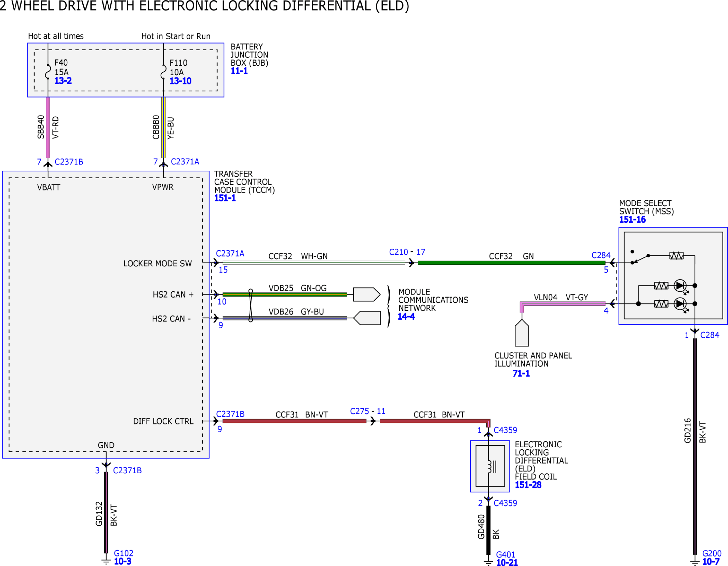728x566 pixels.
Task: Click the F40 15A fuse symbol
Action: (48, 72)
